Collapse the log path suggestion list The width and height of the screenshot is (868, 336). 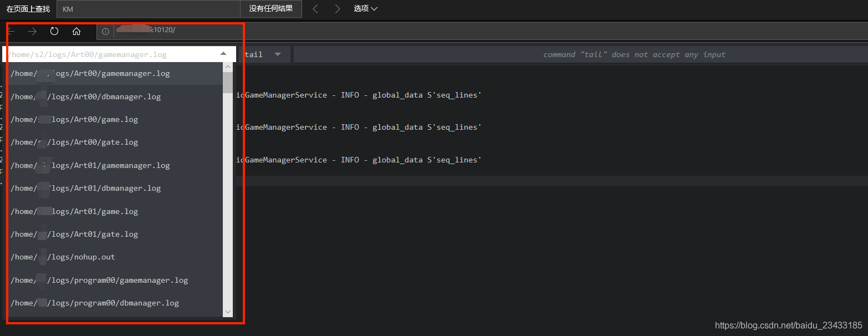pyautogui.click(x=223, y=52)
